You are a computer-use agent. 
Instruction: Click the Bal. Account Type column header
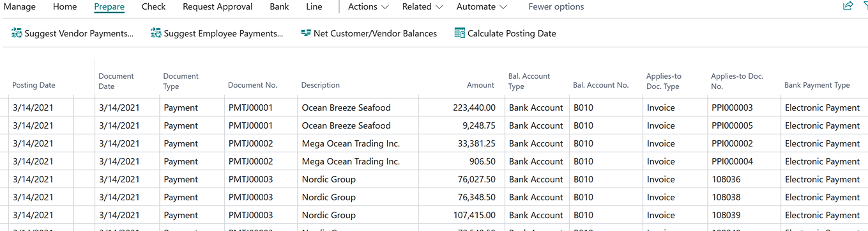[x=529, y=81]
